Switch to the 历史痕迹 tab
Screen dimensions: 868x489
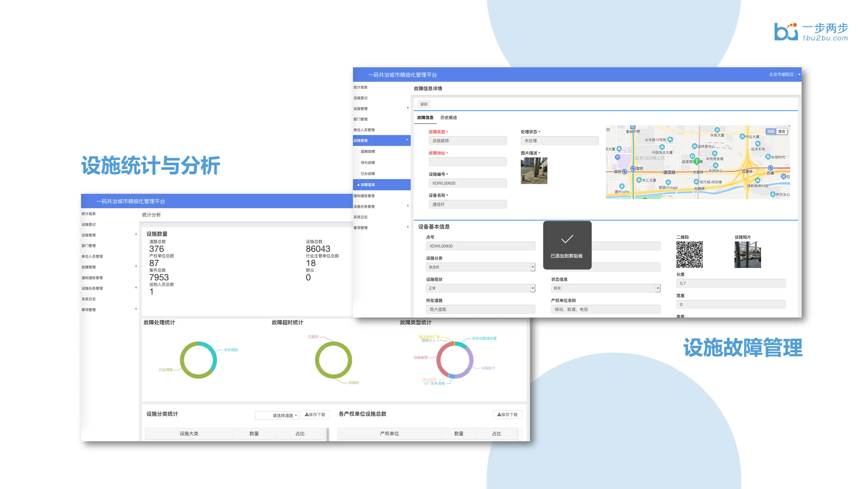pyautogui.click(x=448, y=118)
